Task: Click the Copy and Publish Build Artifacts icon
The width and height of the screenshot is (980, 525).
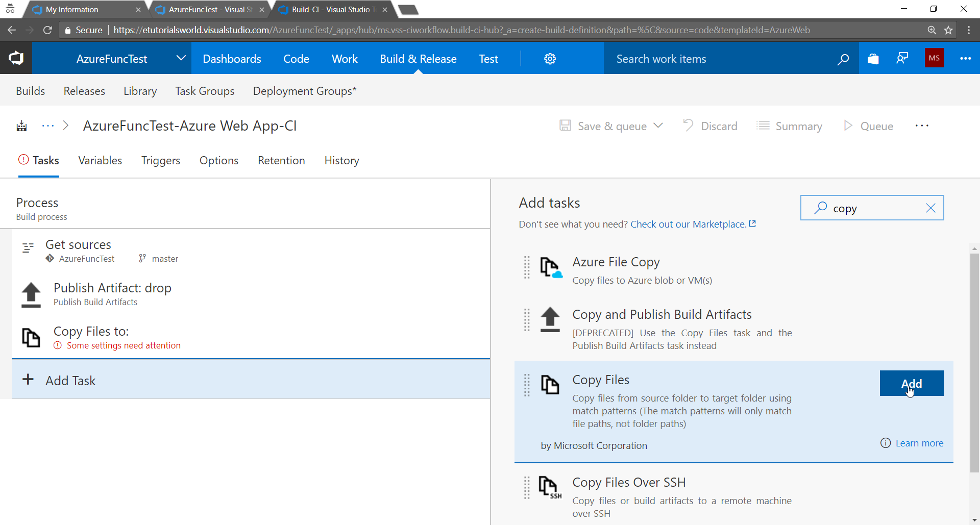Action: [550, 320]
